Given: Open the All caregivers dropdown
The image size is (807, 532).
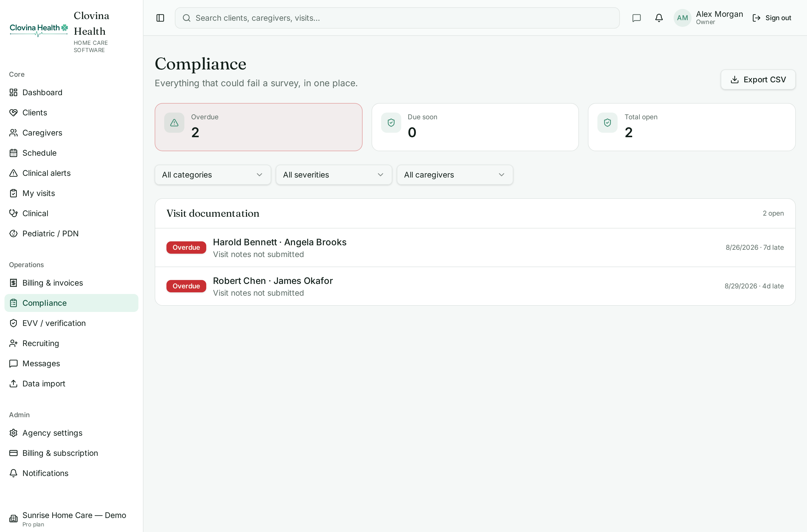Looking at the screenshot, I should coord(455,175).
